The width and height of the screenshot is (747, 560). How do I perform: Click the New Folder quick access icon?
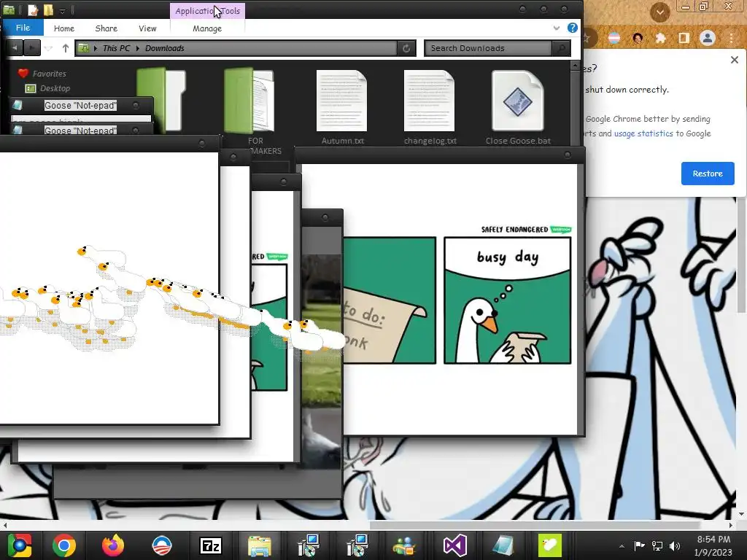[48, 9]
